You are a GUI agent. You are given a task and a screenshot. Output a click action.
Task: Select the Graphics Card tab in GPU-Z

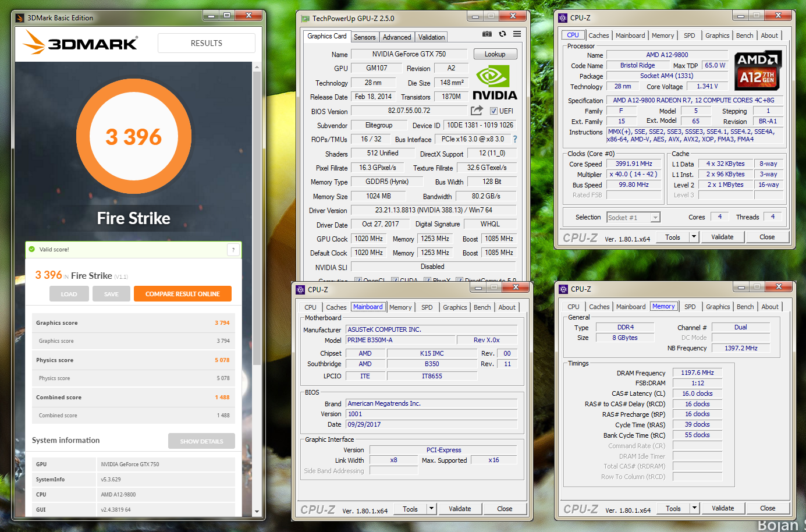pos(327,36)
